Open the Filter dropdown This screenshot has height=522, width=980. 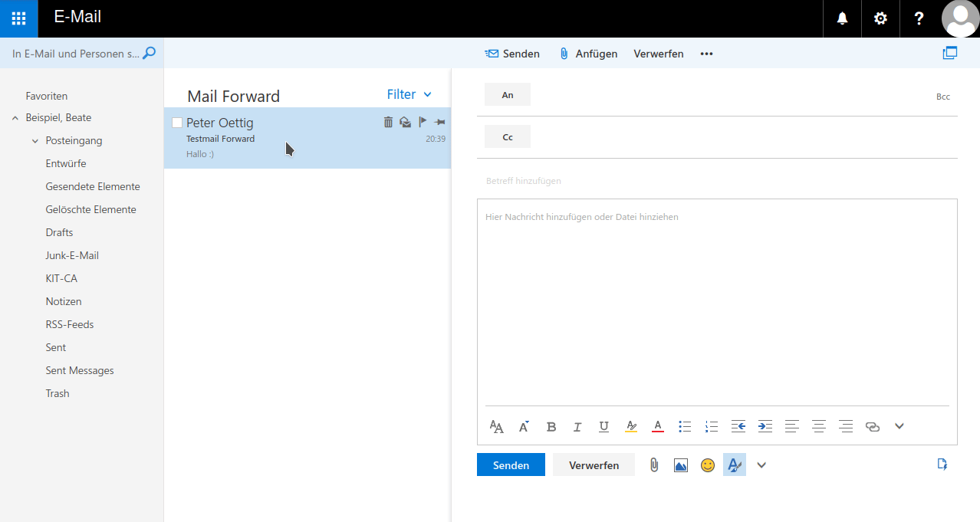point(409,94)
